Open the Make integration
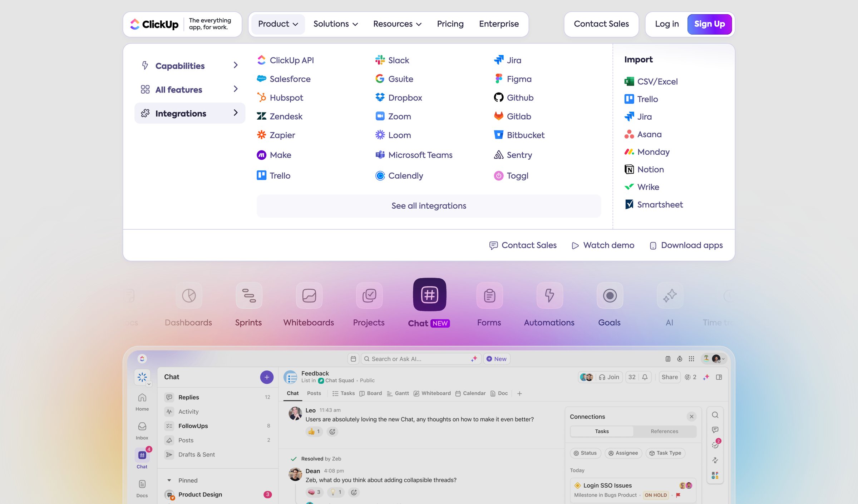This screenshot has height=504, width=858. coord(274,155)
